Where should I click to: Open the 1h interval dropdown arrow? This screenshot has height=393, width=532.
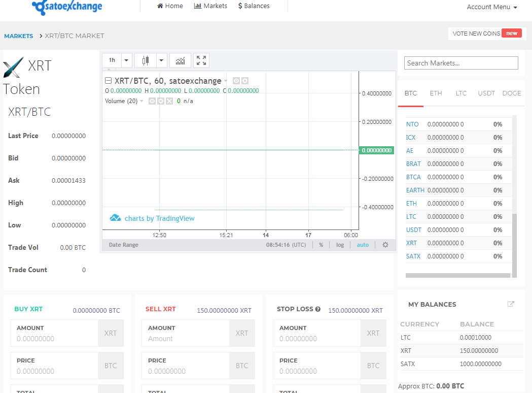click(127, 60)
